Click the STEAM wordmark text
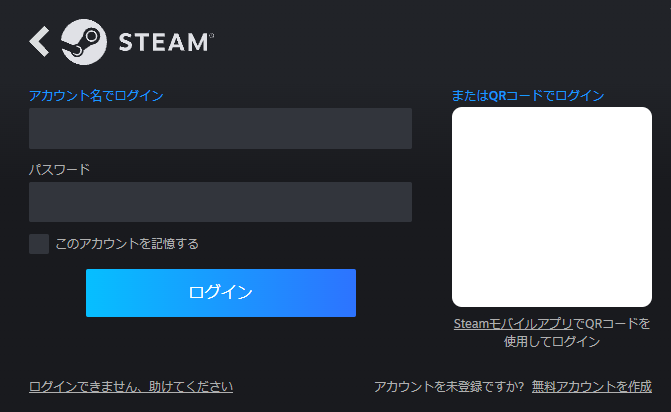 (x=163, y=42)
